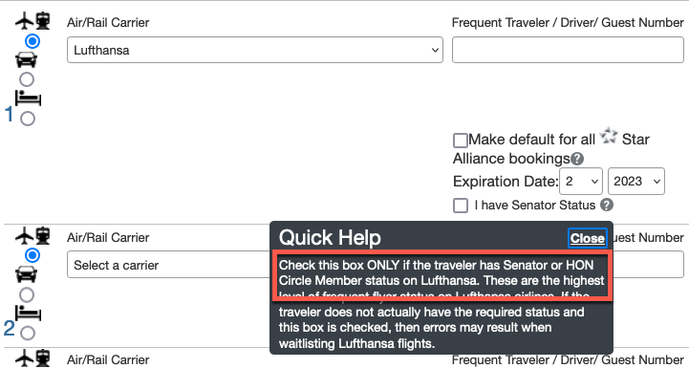Select the car radio button in row 2
This screenshot has height=370, width=689.
27,295
